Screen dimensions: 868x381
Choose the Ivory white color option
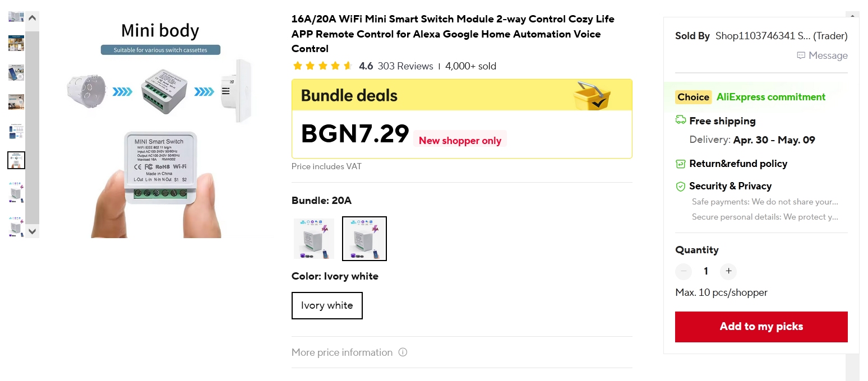(327, 305)
